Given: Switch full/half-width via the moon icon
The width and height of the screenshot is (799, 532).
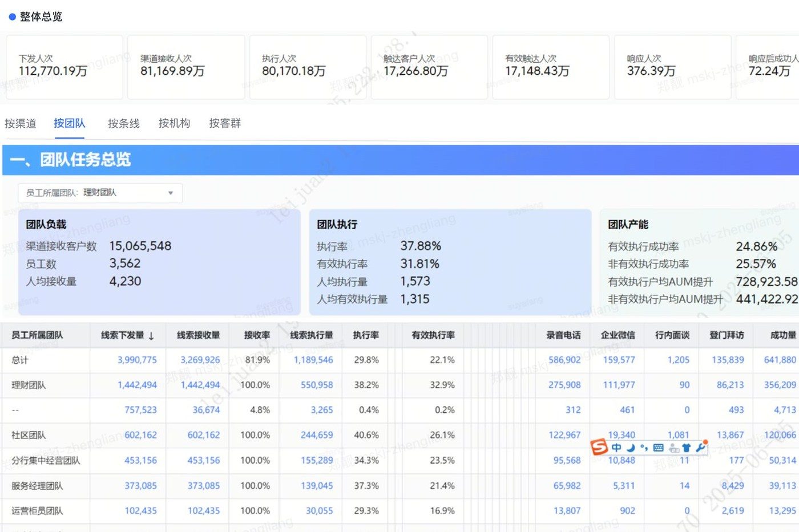Looking at the screenshot, I should click(631, 448).
